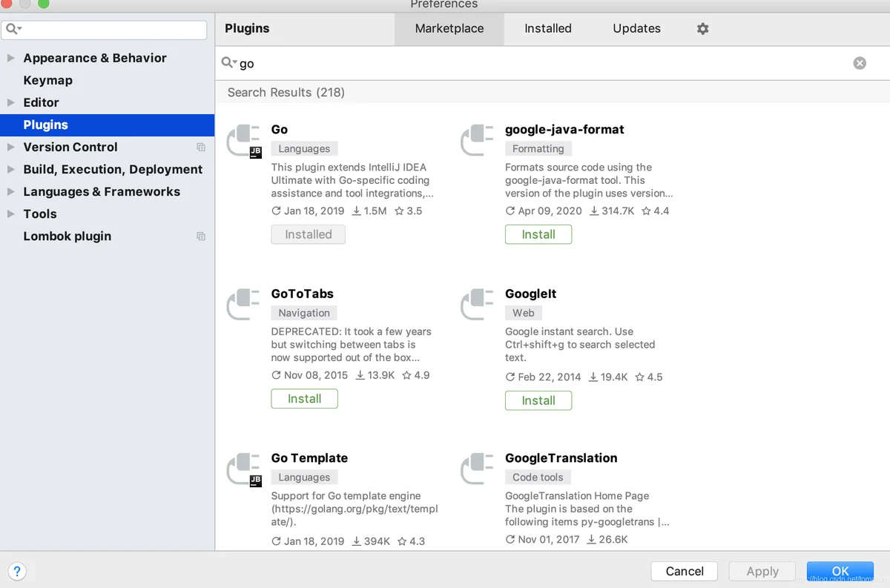Open the GoToTabs plugin title
890x588 pixels.
[303, 294]
